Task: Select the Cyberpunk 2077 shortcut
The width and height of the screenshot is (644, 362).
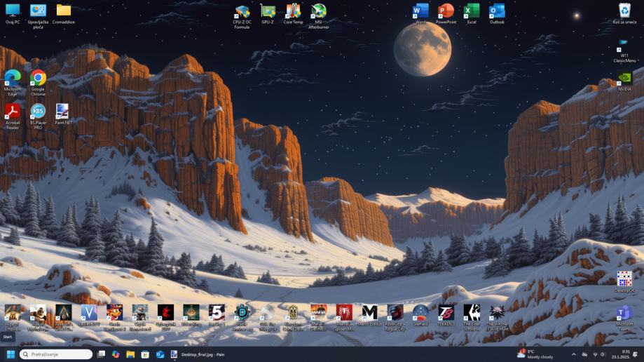Action: 165,318
